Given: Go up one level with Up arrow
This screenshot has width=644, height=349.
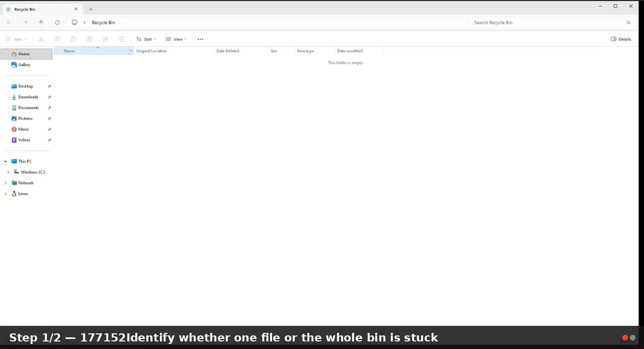Looking at the screenshot, I should [41, 23].
